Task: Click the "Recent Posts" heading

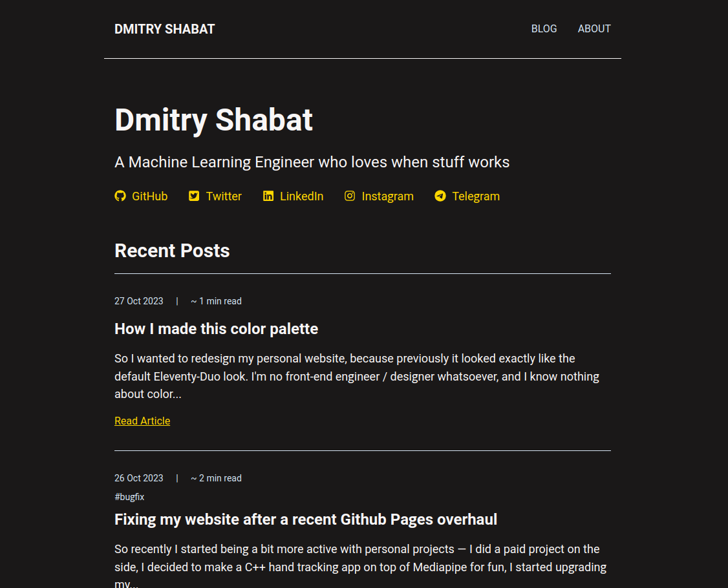Action: (172, 251)
